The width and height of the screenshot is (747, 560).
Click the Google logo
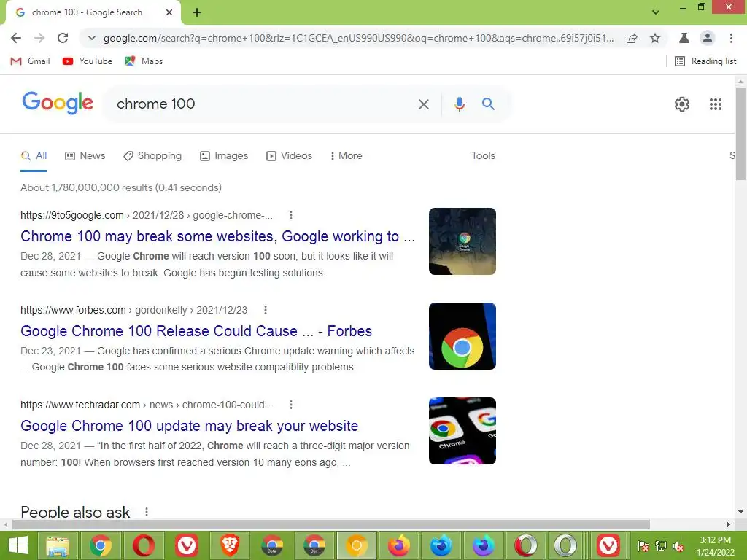(x=58, y=103)
